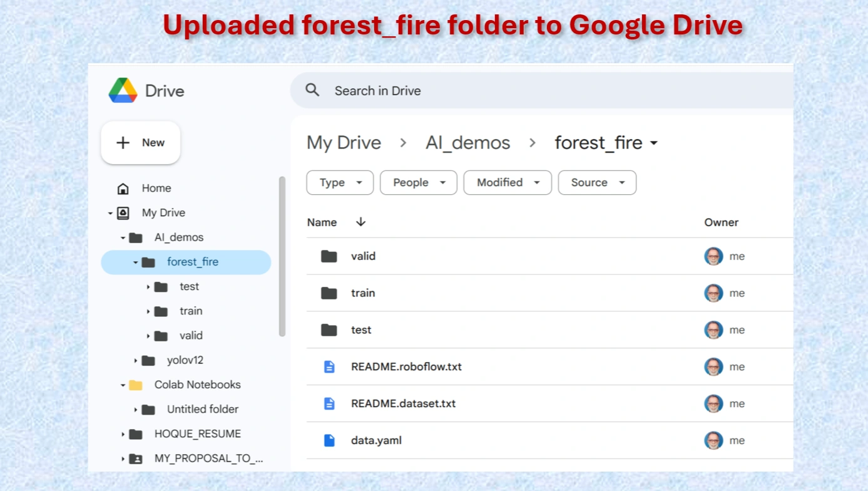The width and height of the screenshot is (868, 491).
Task: Click the plus icon in New button
Action: [123, 143]
